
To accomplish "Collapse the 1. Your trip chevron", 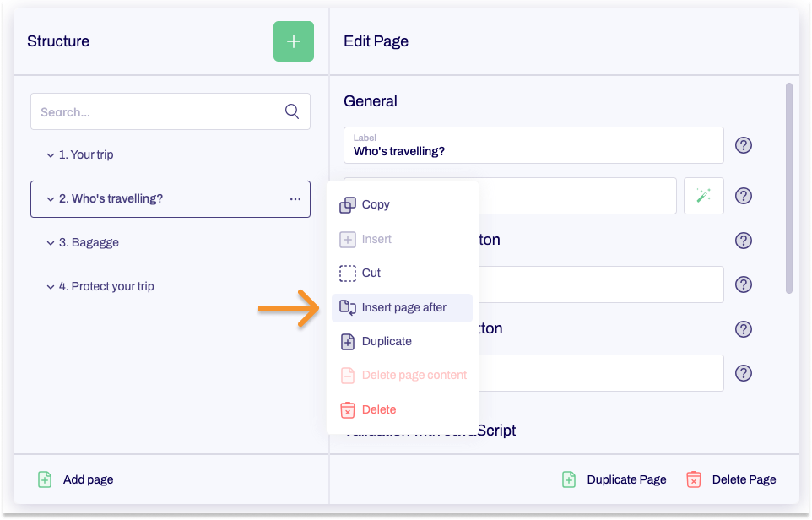I will coord(51,155).
